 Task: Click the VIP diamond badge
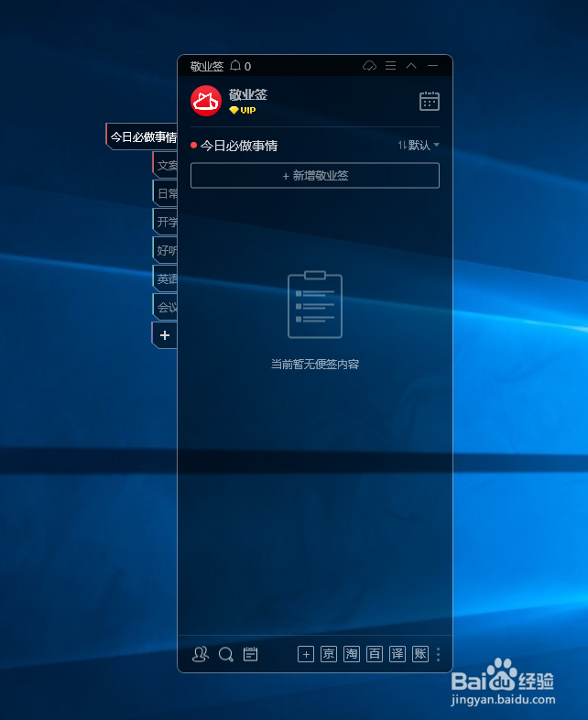(x=243, y=110)
